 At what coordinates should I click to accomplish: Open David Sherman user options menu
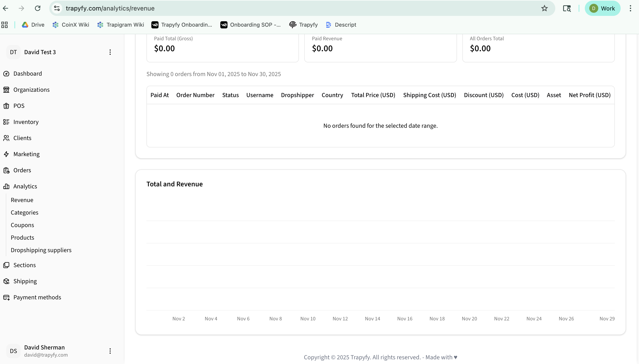[x=110, y=351]
